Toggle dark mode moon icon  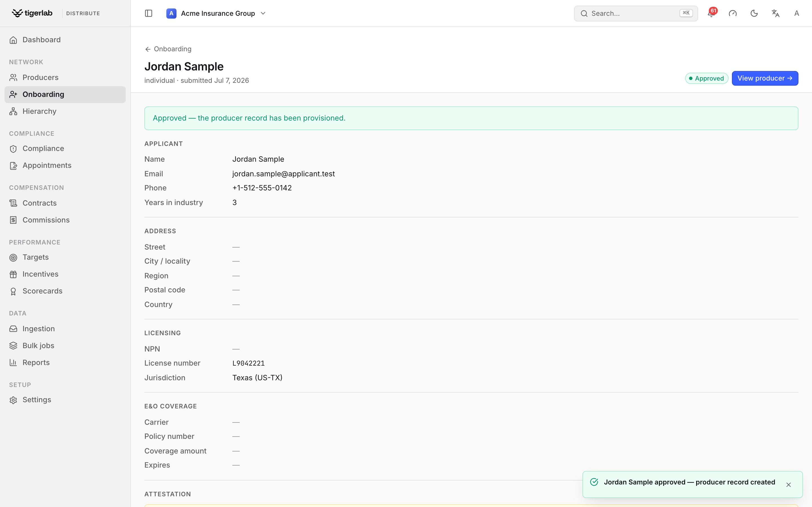pos(754,14)
